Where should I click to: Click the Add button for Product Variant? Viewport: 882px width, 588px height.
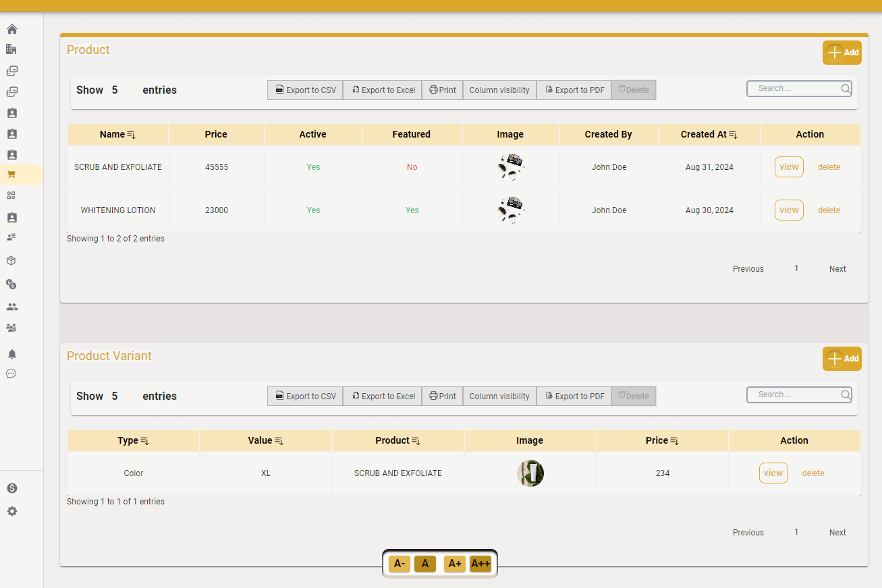click(x=842, y=358)
